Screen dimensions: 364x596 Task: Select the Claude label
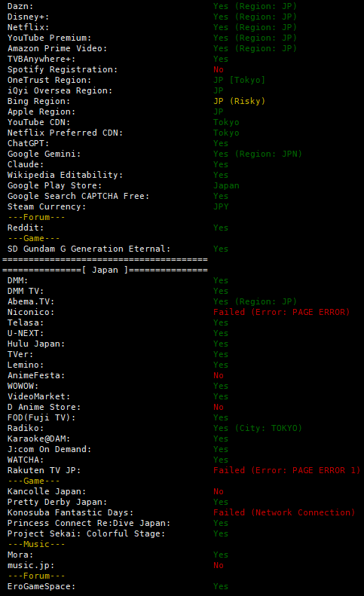pyautogui.click(x=26, y=164)
